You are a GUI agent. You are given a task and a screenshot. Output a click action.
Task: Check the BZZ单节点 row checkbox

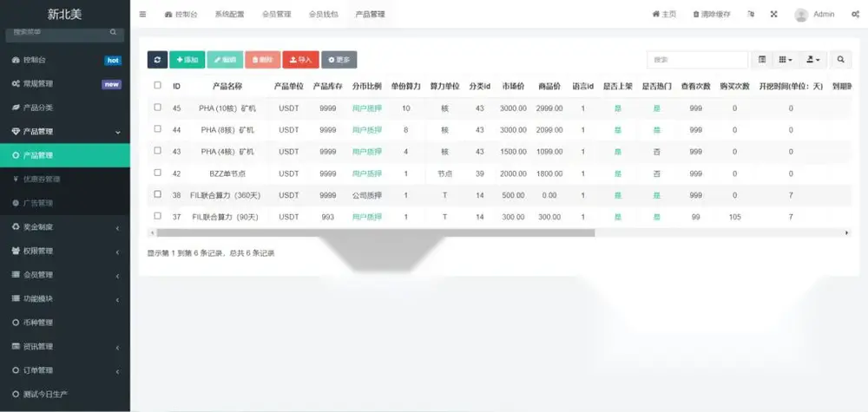tap(158, 173)
